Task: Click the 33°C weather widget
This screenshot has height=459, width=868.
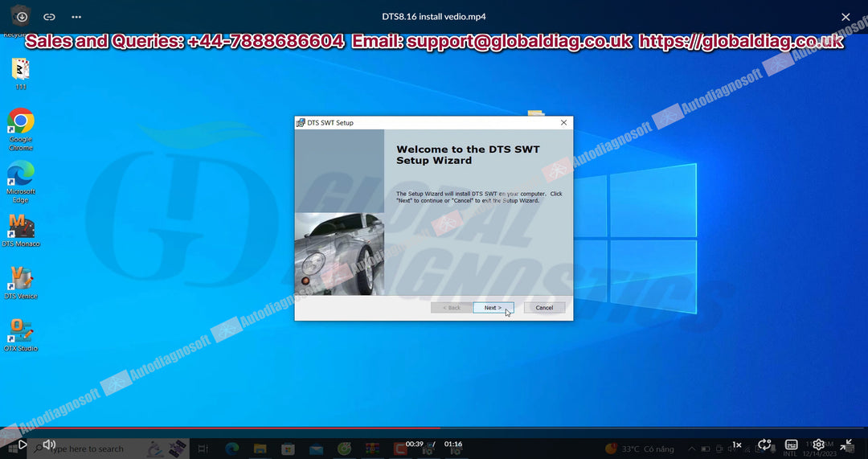Action: point(640,449)
